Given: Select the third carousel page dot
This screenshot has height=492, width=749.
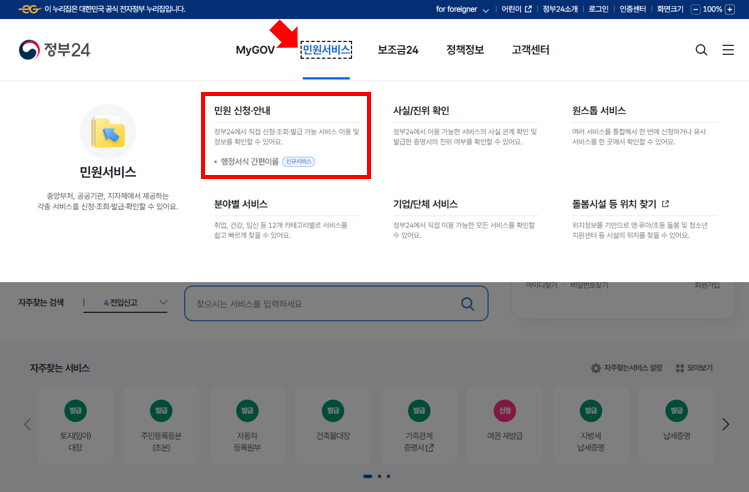Looking at the screenshot, I should point(388,476).
